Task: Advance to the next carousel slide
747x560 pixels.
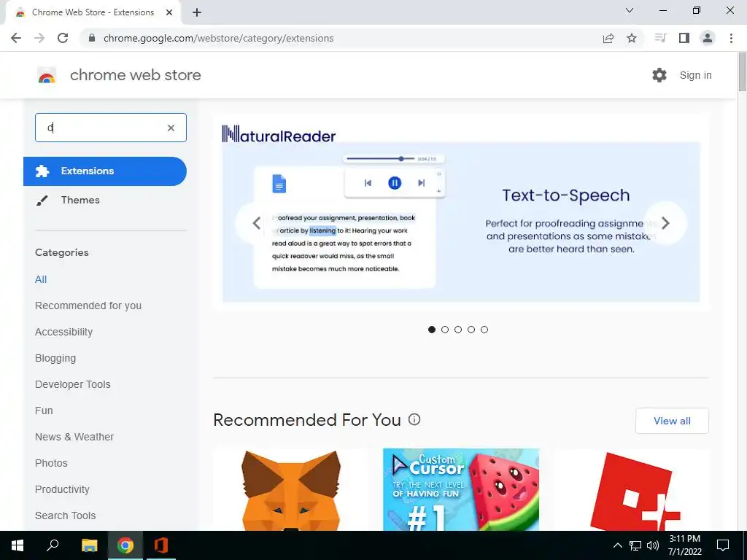Action: click(x=665, y=223)
